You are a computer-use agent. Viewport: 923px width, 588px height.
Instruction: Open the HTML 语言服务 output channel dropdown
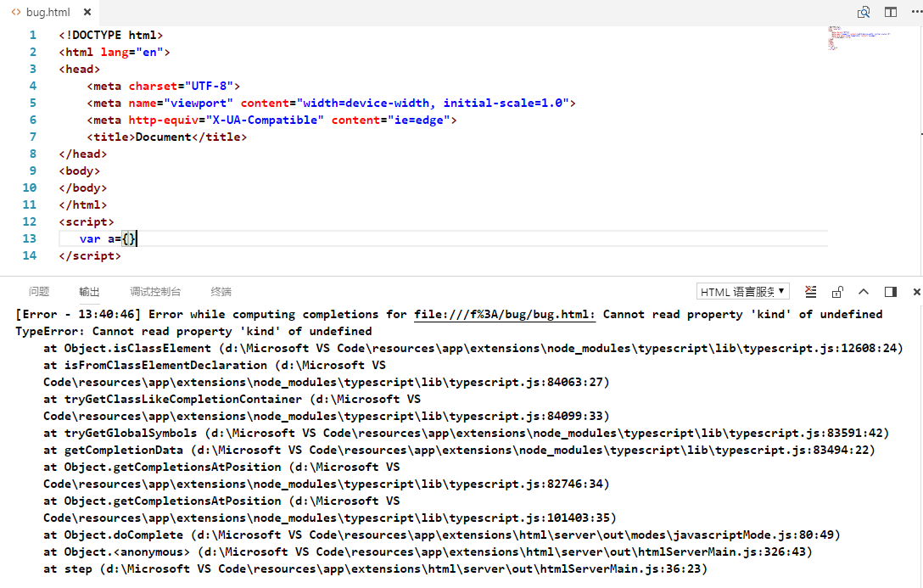(742, 291)
